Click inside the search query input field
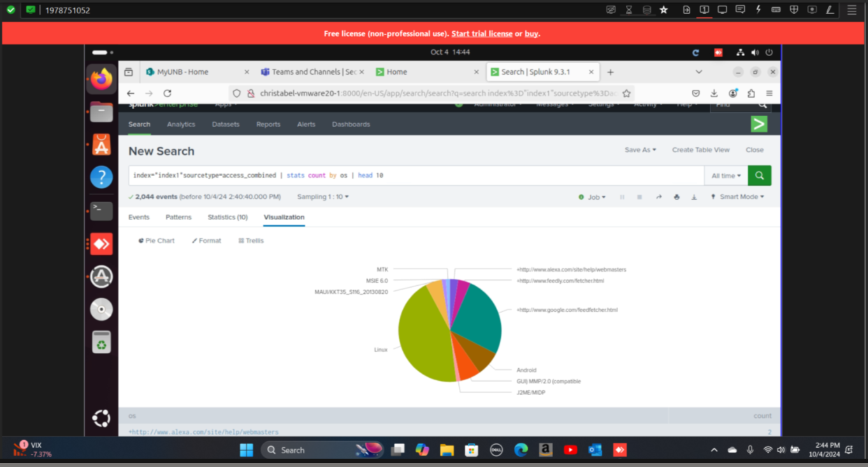 point(414,175)
